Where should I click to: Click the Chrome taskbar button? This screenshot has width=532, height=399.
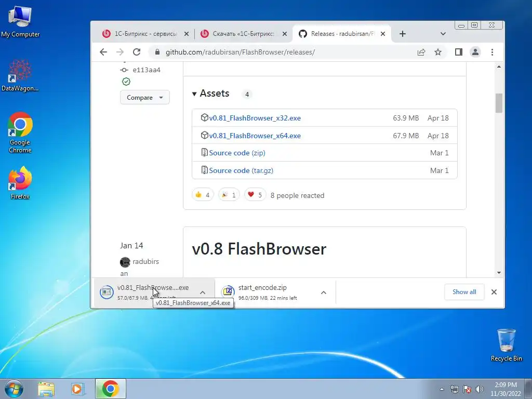pyautogui.click(x=110, y=389)
